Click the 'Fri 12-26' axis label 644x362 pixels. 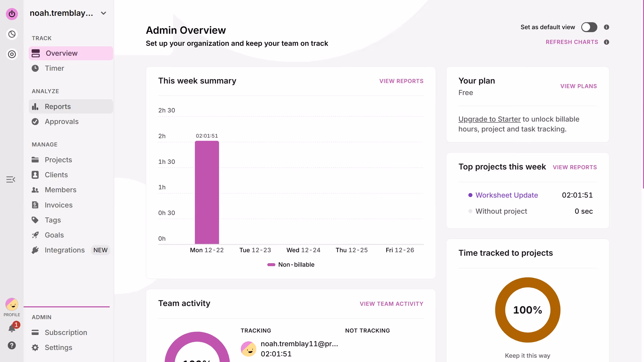(400, 250)
